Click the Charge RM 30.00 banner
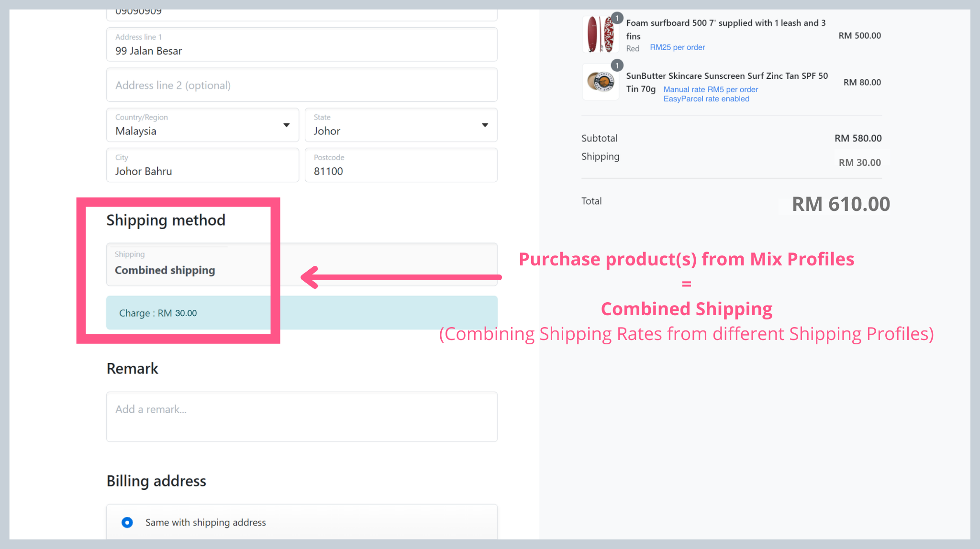 pyautogui.click(x=301, y=313)
